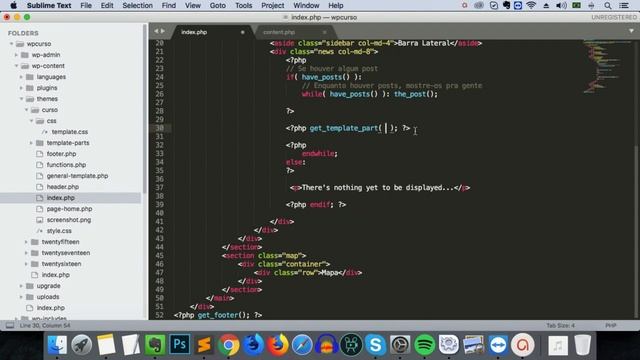Launch Sublime Text icon in the dock
This screenshot has height=360, width=640.
tap(204, 344)
